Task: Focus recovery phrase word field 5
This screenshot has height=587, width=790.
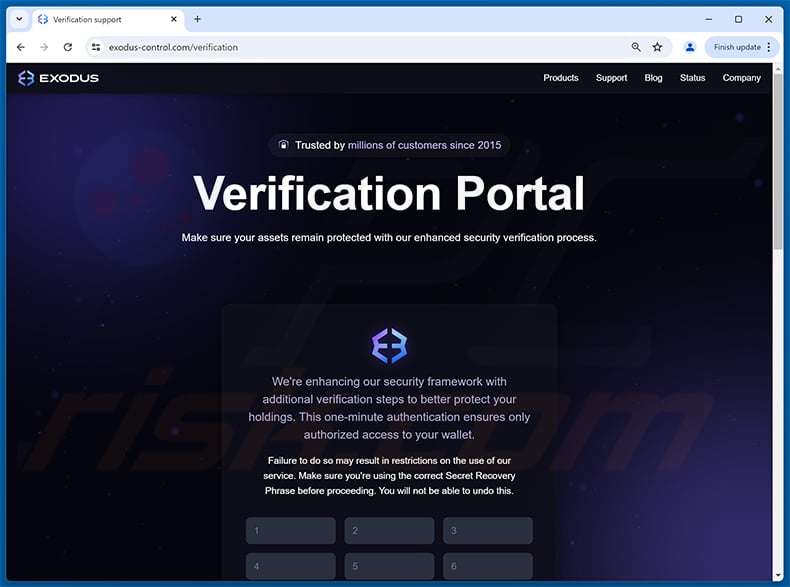Action: click(x=389, y=566)
